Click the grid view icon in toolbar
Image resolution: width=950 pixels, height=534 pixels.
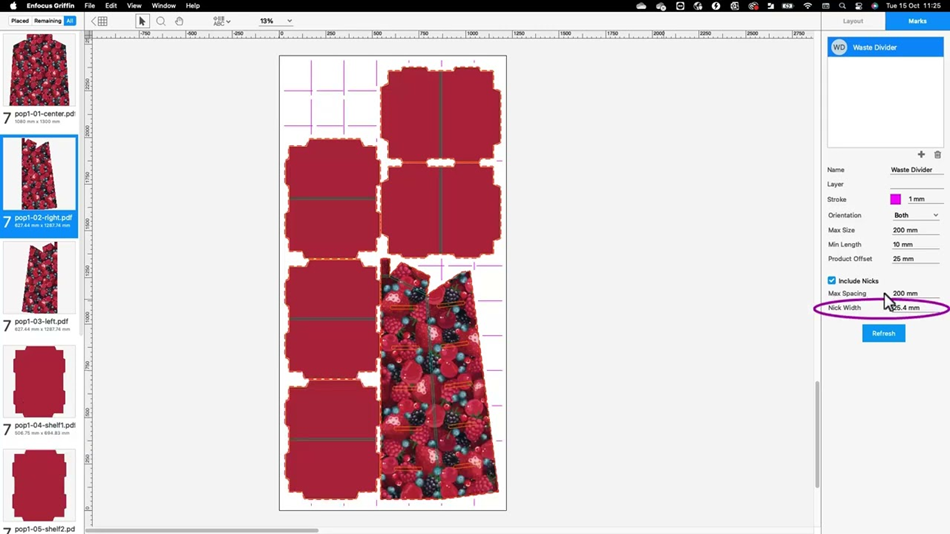(101, 21)
